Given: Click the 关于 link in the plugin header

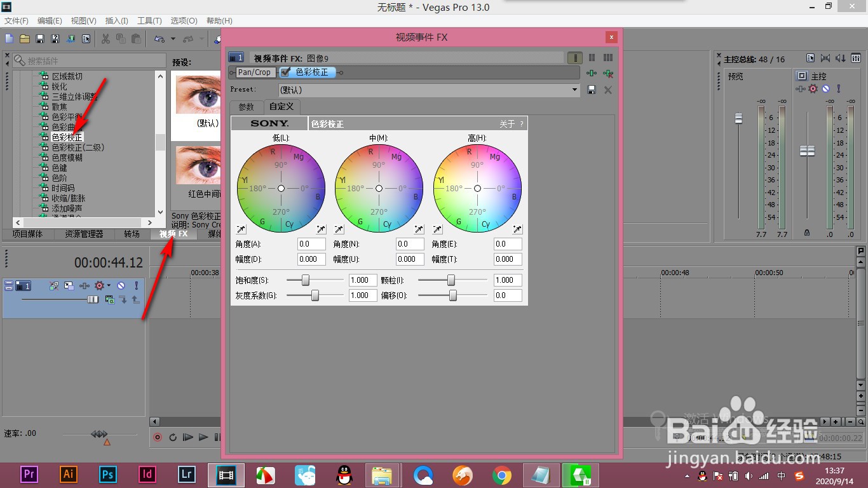Looking at the screenshot, I should [507, 124].
